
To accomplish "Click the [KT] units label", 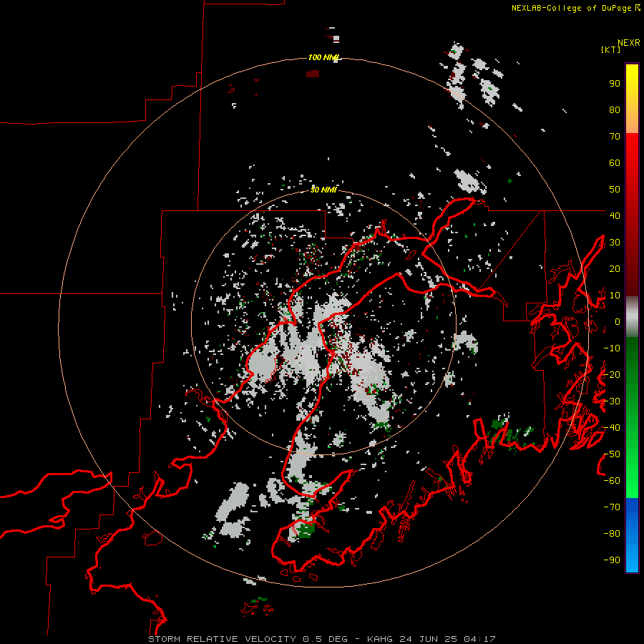I will pyautogui.click(x=611, y=49).
